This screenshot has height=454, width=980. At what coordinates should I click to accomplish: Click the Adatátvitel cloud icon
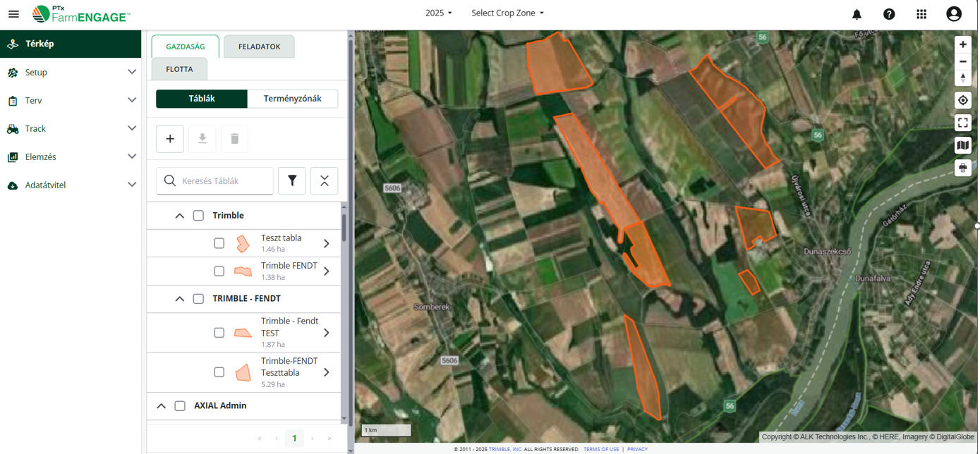tap(13, 185)
